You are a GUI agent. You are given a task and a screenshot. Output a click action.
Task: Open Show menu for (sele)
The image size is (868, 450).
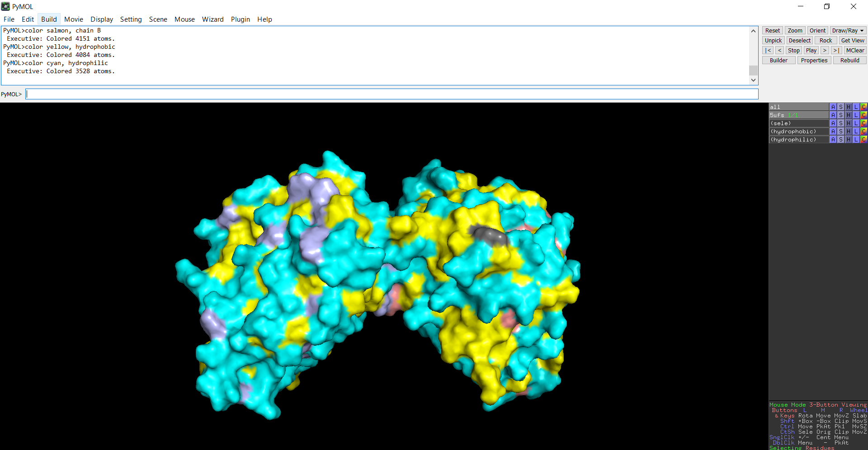(x=840, y=123)
